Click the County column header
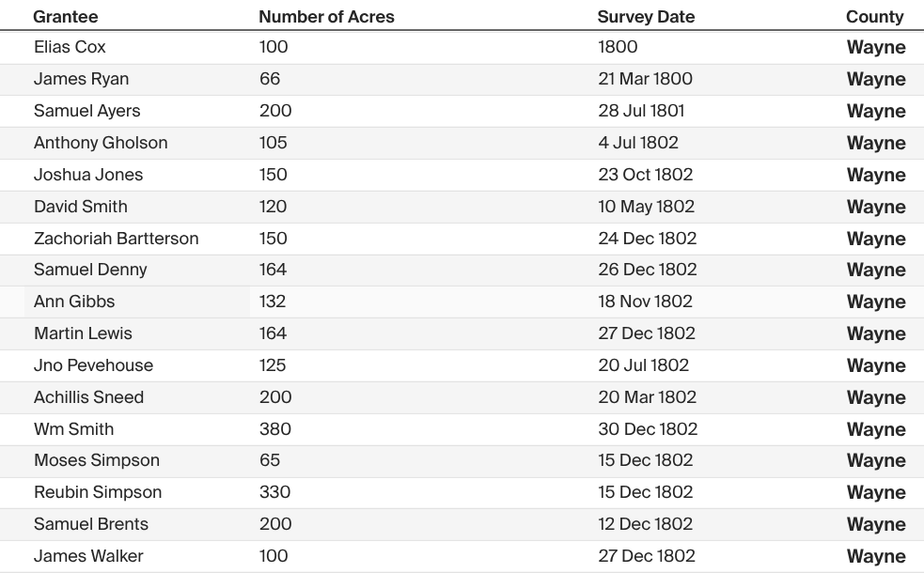 pyautogui.click(x=874, y=17)
